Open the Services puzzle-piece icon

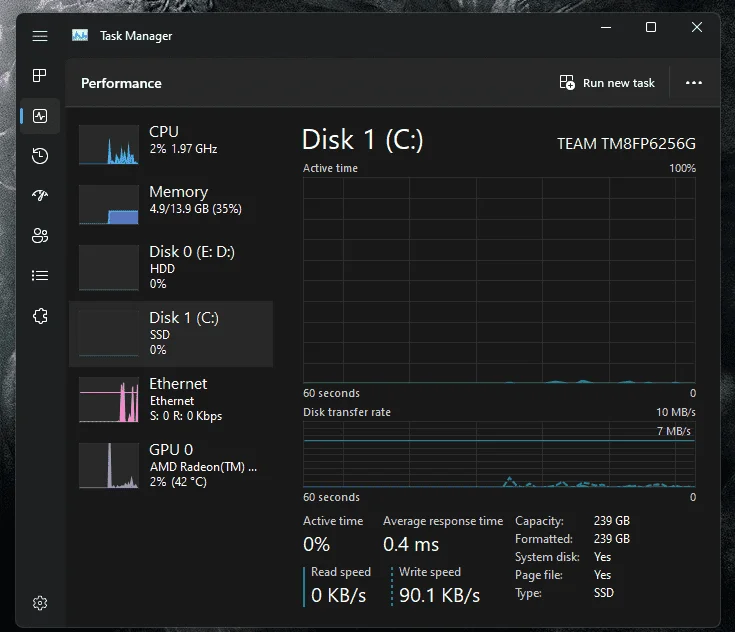40,316
